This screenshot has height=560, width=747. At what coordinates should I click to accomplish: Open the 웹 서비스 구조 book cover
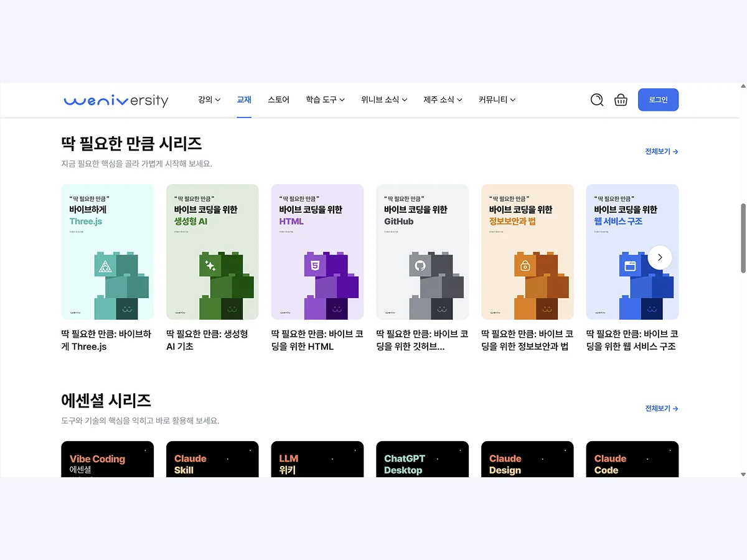click(632, 252)
